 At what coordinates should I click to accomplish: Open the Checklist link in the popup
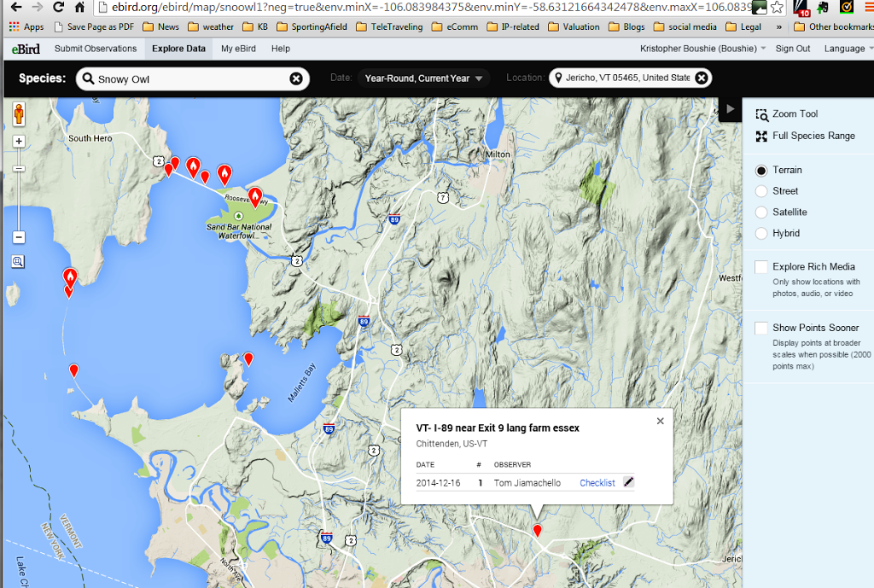point(597,483)
